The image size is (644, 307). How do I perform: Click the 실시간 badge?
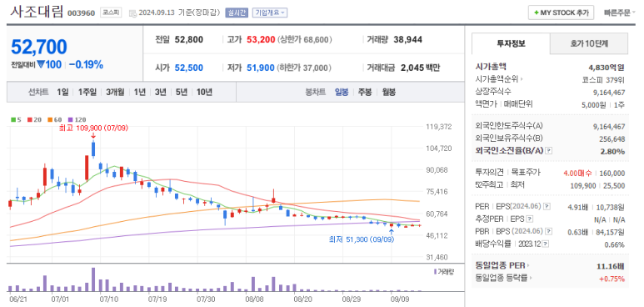[237, 13]
